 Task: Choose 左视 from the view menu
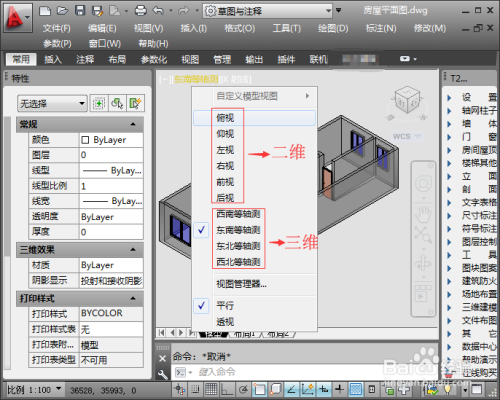[x=254, y=150]
